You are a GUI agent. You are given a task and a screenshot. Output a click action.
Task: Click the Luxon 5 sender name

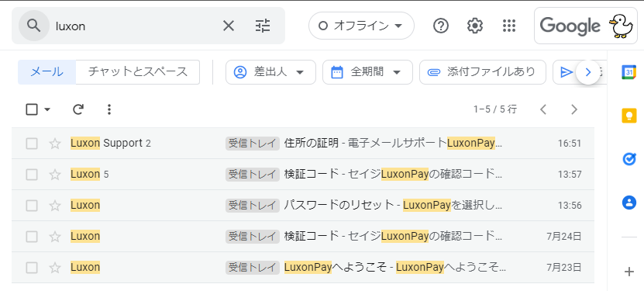tap(90, 175)
